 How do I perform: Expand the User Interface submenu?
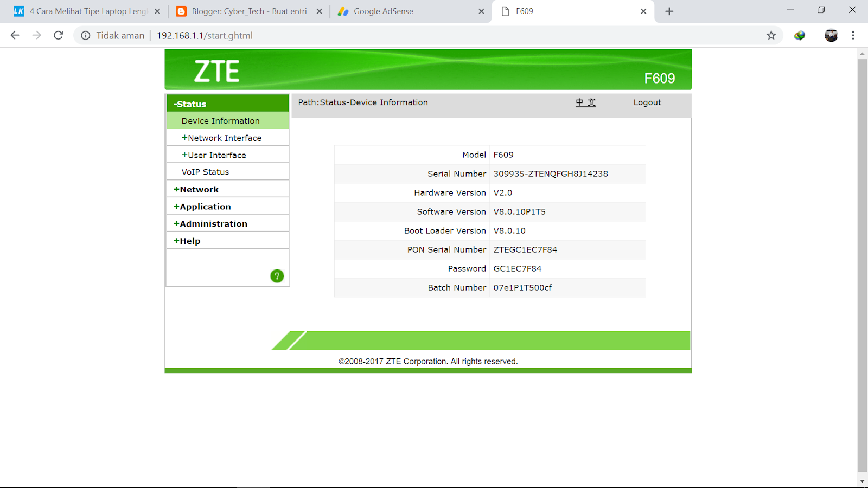point(228,155)
